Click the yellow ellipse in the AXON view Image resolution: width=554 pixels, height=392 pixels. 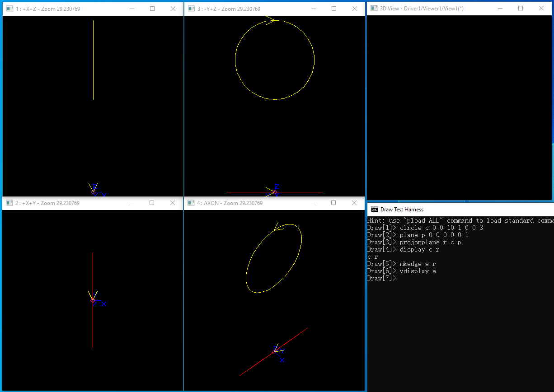(x=247, y=272)
